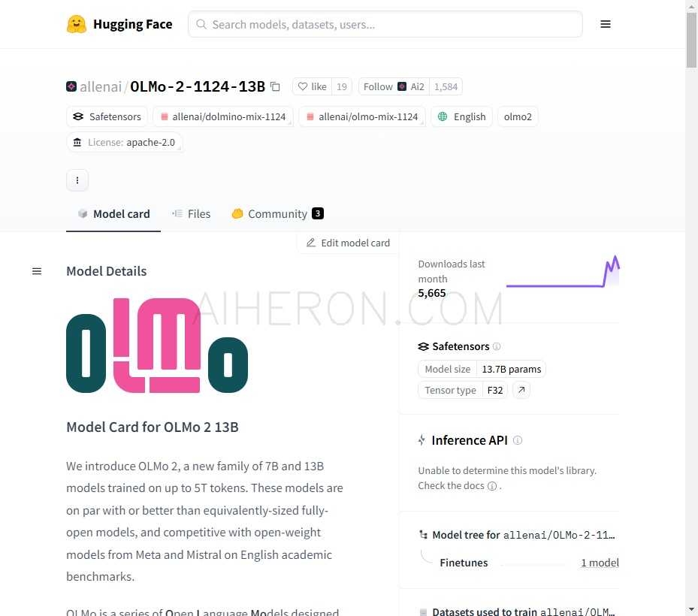Image resolution: width=698 pixels, height=616 pixels.
Task: Click the downloads last month chart
Action: coord(563,273)
